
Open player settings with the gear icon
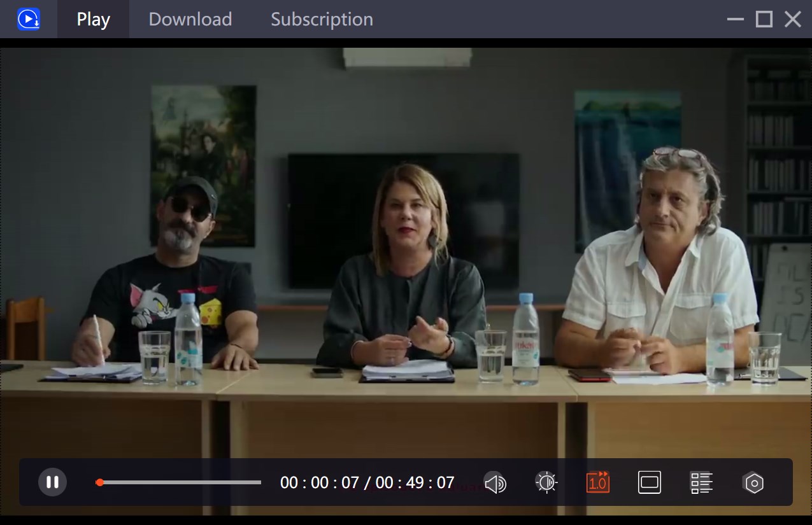pos(753,482)
